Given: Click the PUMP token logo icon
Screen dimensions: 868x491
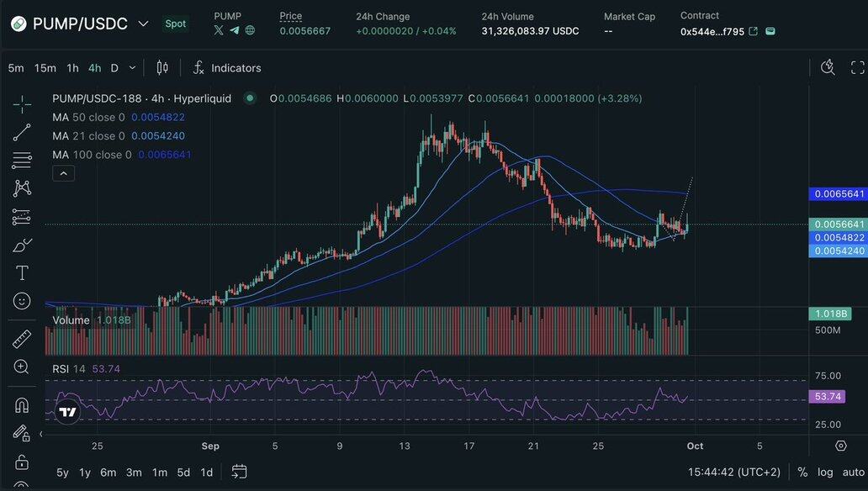Looking at the screenshot, I should [19, 24].
